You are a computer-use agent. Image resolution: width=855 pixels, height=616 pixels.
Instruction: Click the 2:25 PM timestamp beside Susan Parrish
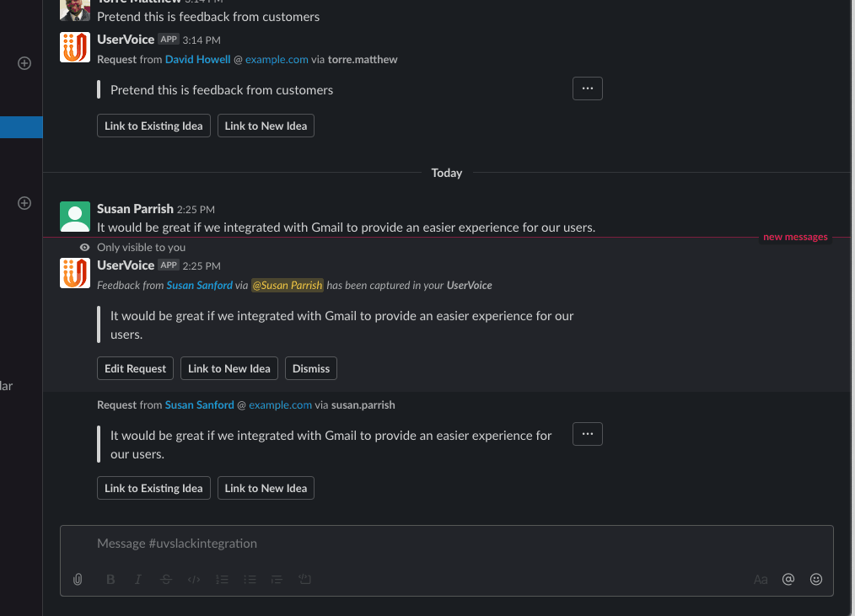196,210
